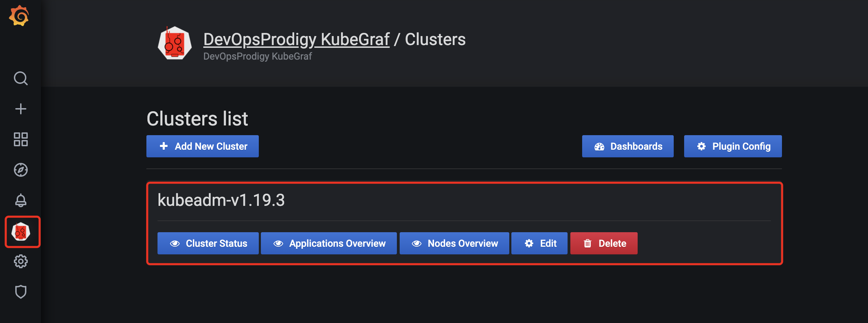
Task: Open the Alerting bell icon
Action: pos(21,200)
